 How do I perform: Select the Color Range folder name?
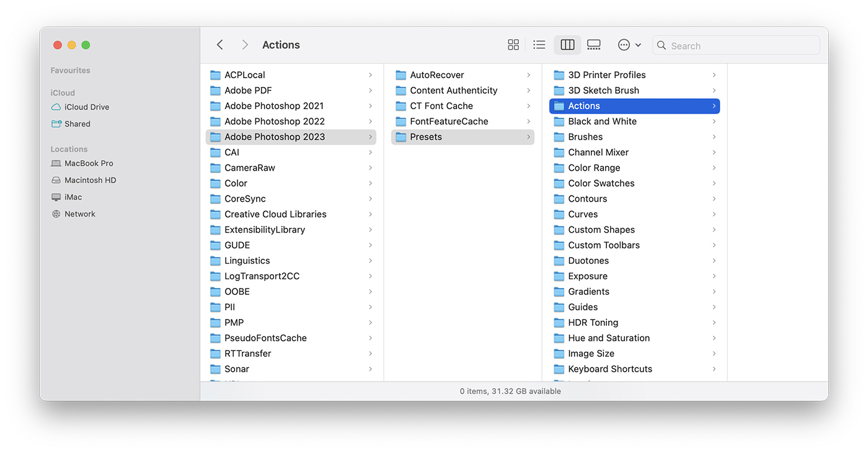595,168
